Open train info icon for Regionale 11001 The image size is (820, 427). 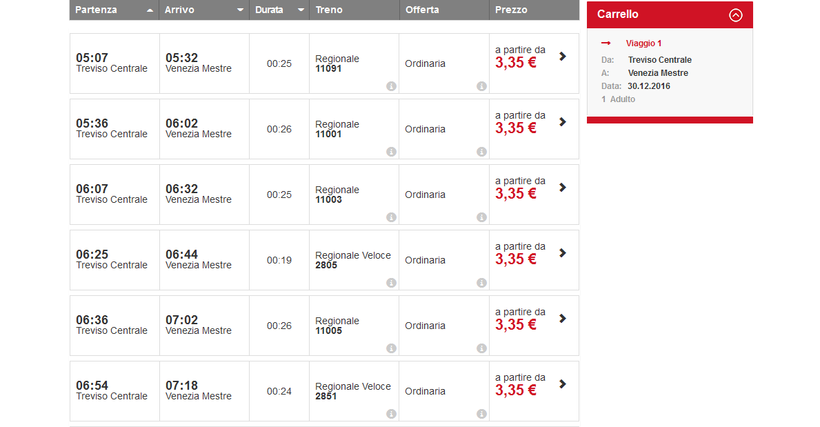click(391, 152)
